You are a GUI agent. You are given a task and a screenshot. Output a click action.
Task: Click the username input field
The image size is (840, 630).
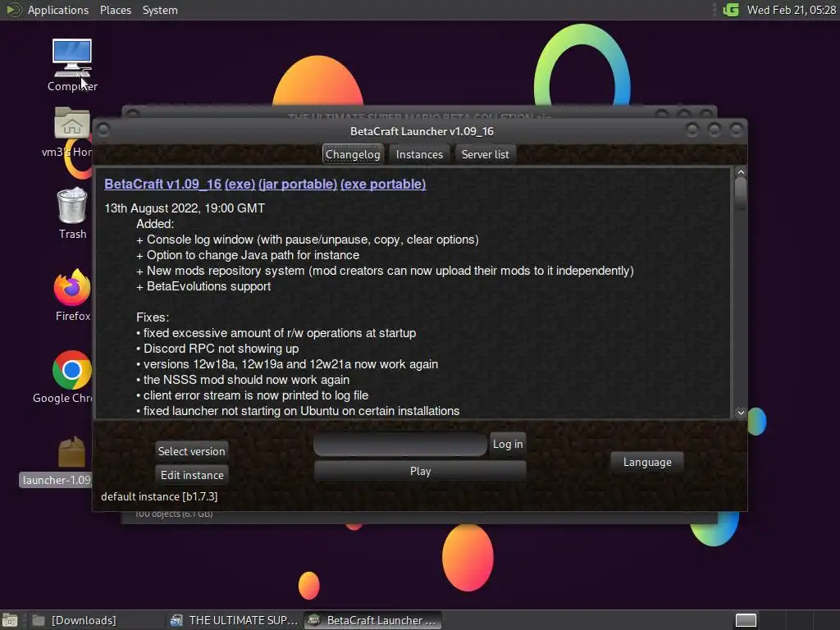coord(400,444)
